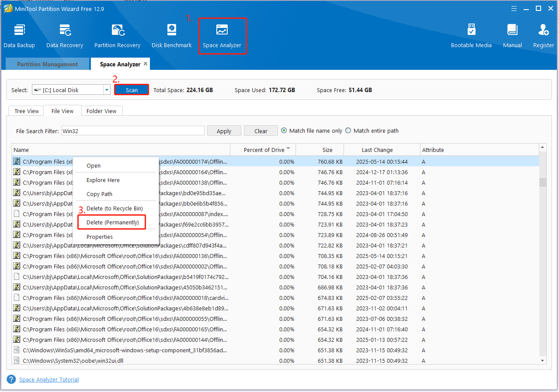
Task: Start the Disk Benchmark tool
Action: point(172,36)
